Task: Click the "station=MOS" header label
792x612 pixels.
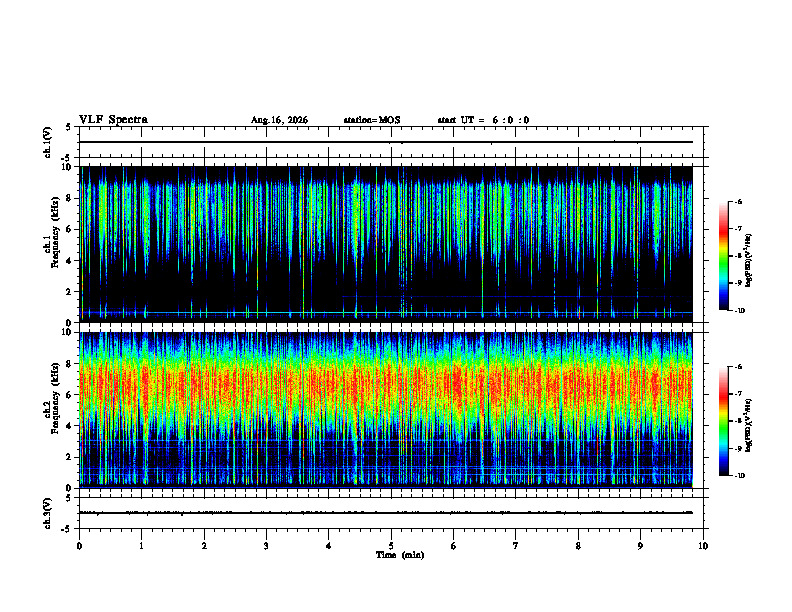Action: (x=372, y=120)
